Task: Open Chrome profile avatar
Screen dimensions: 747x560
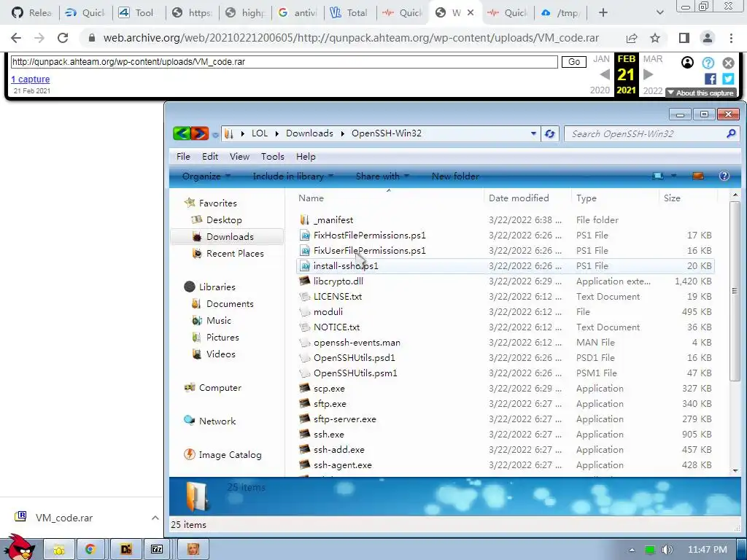Action: click(708, 38)
